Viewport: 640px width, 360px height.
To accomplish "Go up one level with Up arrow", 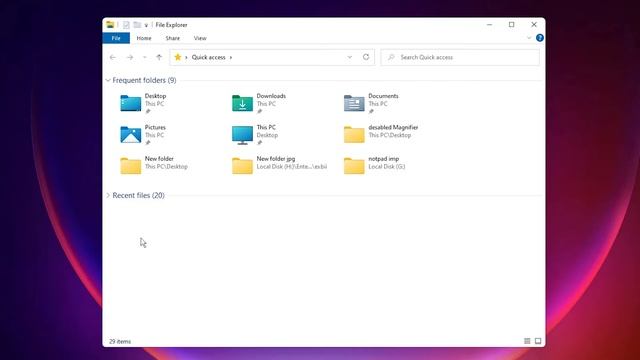I will pos(159,58).
